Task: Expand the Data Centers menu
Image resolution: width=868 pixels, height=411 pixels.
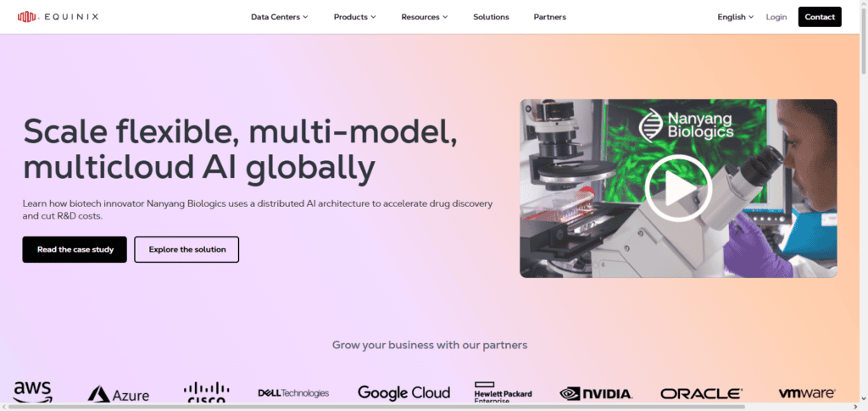Action: pos(280,17)
